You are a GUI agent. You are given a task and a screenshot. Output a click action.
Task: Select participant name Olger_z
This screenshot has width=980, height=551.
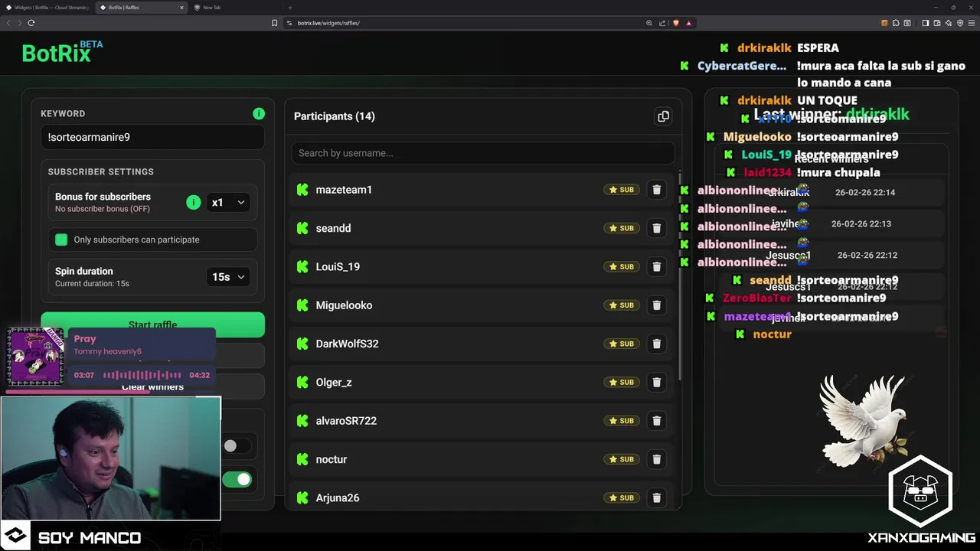click(x=334, y=382)
